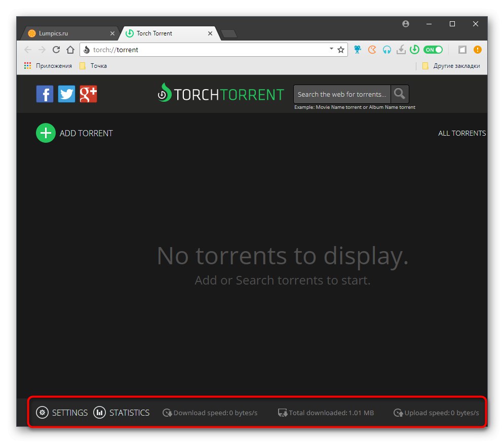Screen dimensions: 504x443
Task: Open Torch Media Grabber camera icon
Action: tap(357, 49)
